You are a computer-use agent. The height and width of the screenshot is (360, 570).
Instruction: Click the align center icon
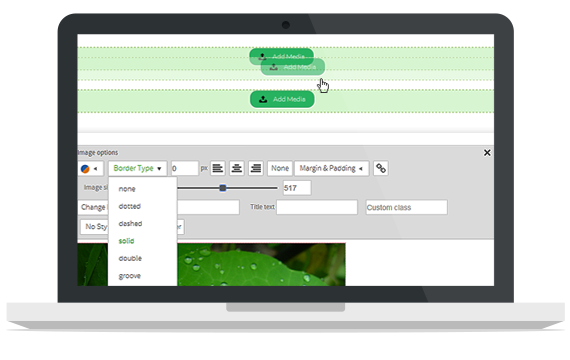[x=237, y=168]
